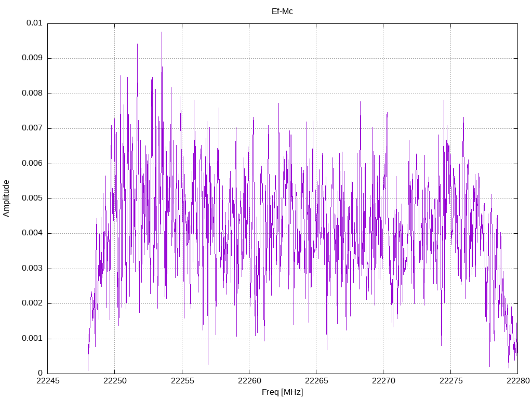Click y-axis tick label 0.003
This screenshot has height=399, width=532.
pos(32,269)
